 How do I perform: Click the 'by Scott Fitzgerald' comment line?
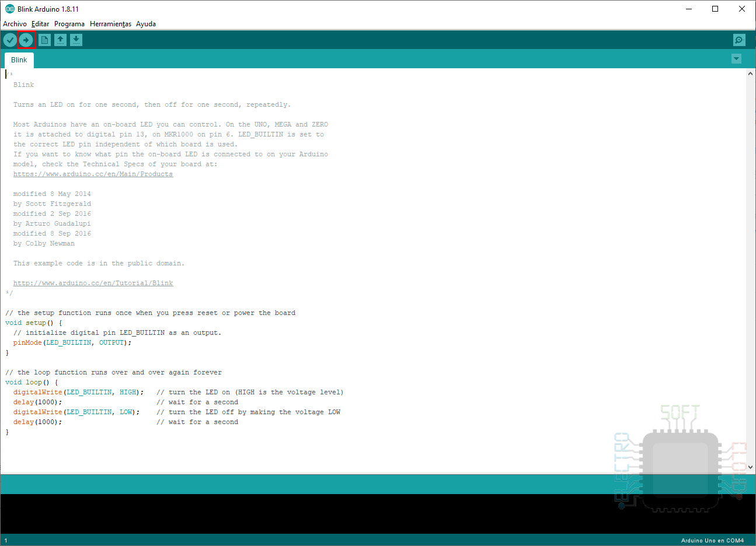click(52, 204)
